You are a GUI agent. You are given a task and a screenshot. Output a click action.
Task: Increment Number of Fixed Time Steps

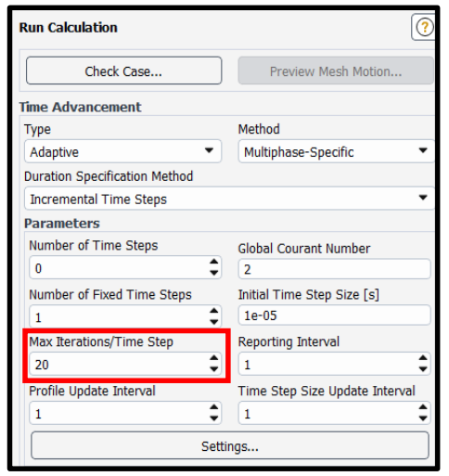click(x=214, y=311)
